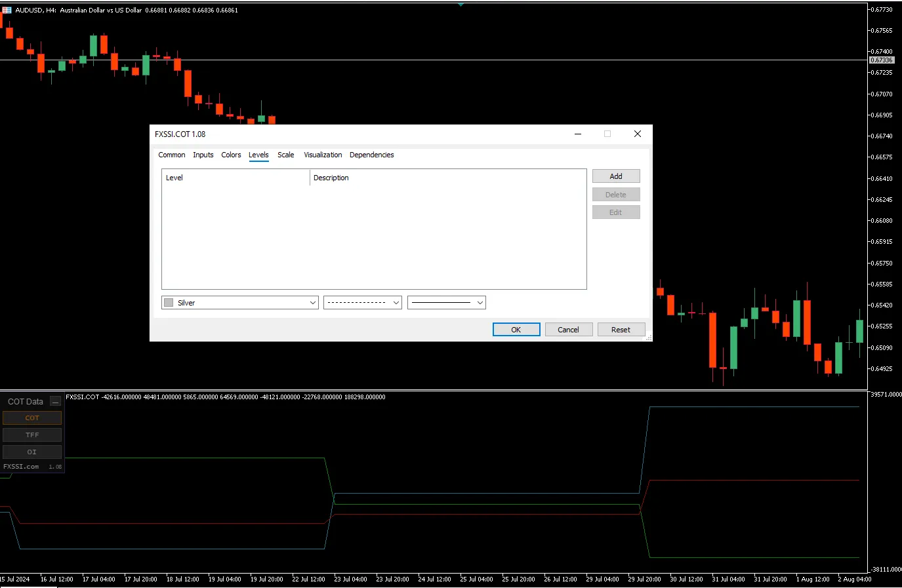The width and height of the screenshot is (902, 588).
Task: Click the Reset button
Action: coord(621,330)
